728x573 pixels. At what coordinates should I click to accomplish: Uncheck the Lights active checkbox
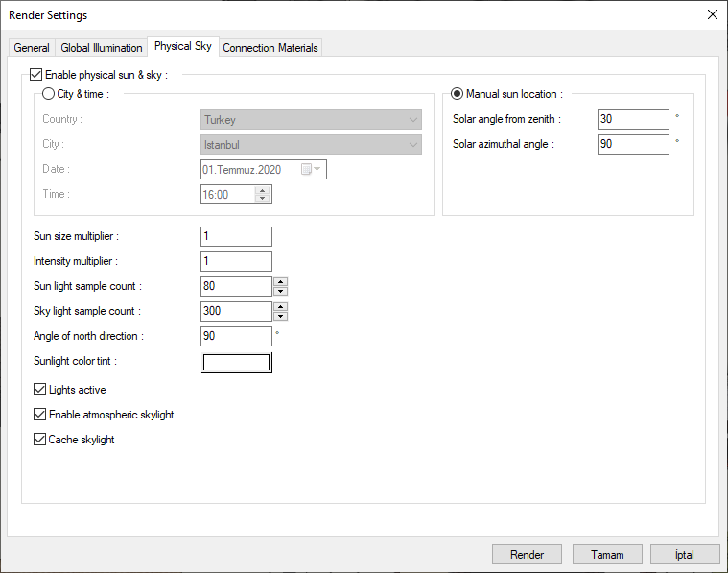click(40, 390)
